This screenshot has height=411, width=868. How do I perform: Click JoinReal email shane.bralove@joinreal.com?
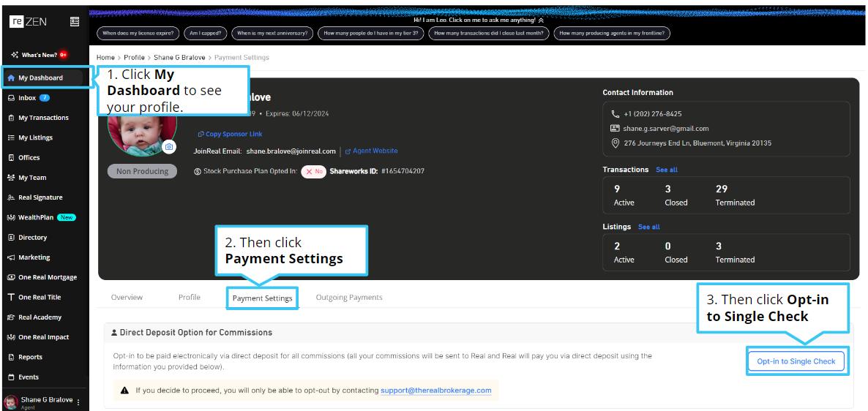(291, 151)
